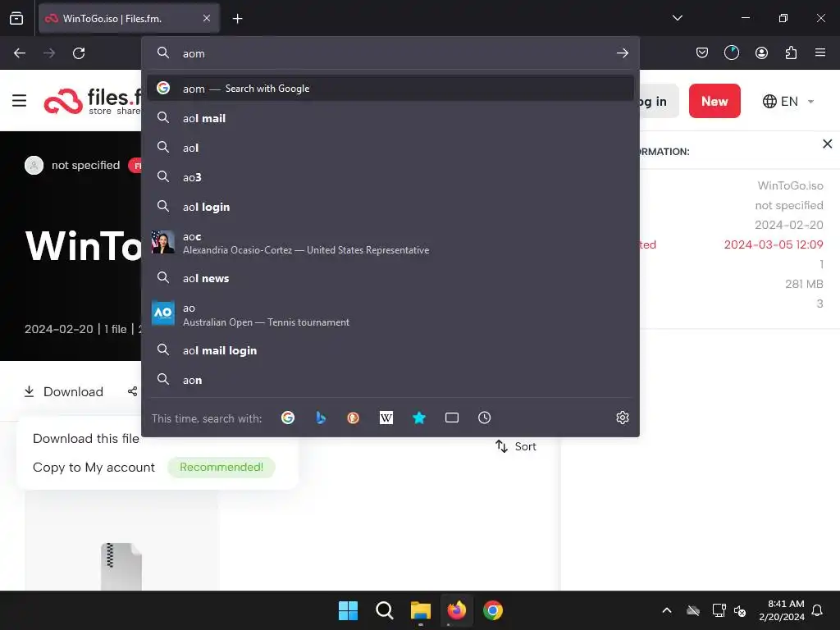This screenshot has height=630, width=840.
Task: Click the WinToGo.iso file name value
Action: pyautogui.click(x=790, y=185)
